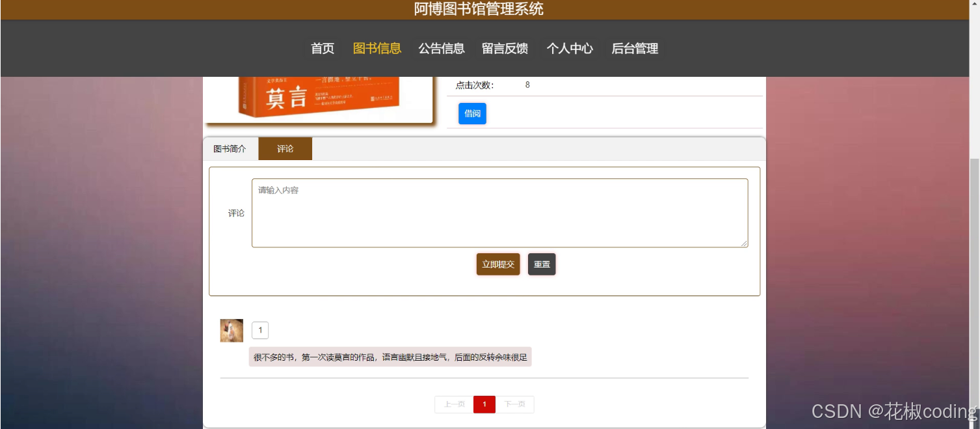Viewport: 980px width, 429px height.
Task: Select page 1 in the pagination
Action: tap(484, 404)
